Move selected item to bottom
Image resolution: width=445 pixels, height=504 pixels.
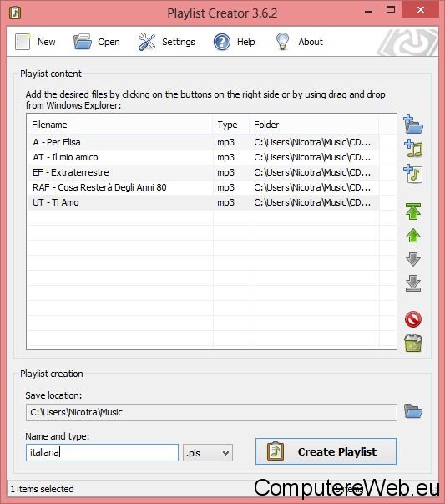click(x=413, y=283)
